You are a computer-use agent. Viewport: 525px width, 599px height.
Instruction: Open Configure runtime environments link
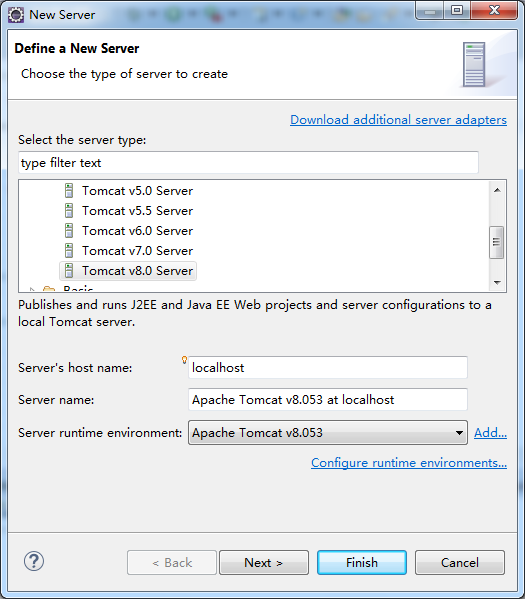pyautogui.click(x=409, y=463)
